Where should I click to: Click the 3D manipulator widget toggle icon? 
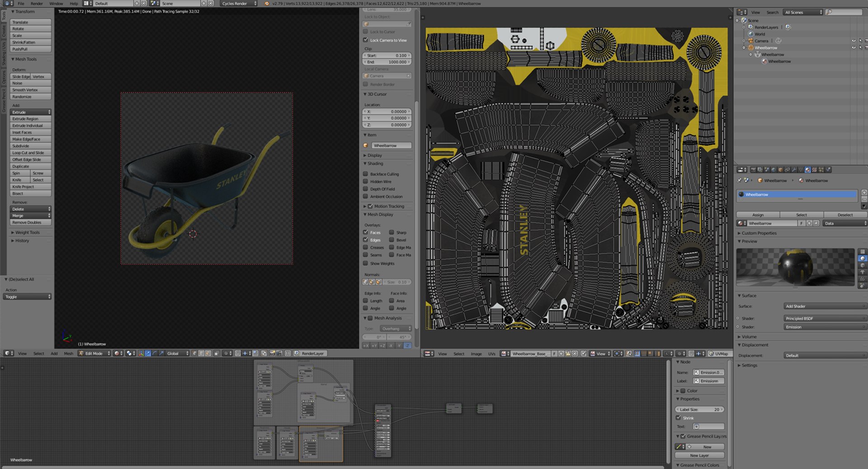click(141, 353)
